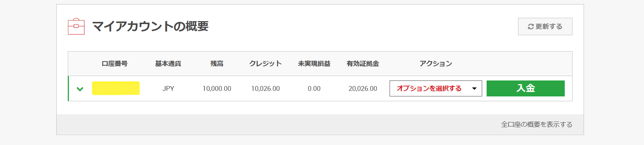Select the アクション column header
Screen dimensions: 644x145
click(436, 64)
